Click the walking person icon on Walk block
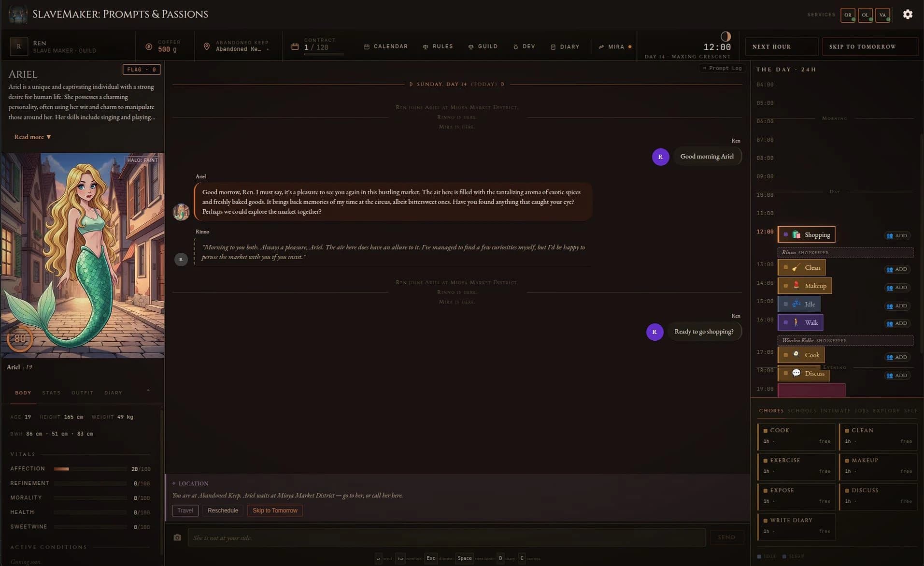The image size is (924, 566). [x=796, y=322]
